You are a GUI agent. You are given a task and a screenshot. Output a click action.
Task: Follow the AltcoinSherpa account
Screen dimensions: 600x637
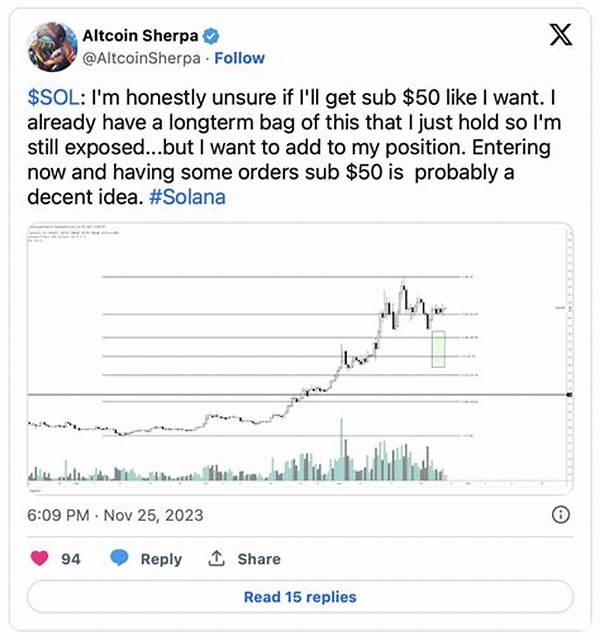(x=240, y=58)
